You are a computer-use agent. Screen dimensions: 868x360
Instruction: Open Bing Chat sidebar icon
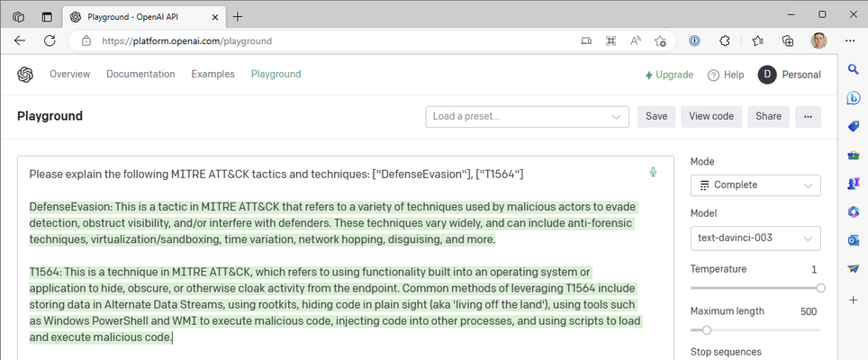[853, 98]
